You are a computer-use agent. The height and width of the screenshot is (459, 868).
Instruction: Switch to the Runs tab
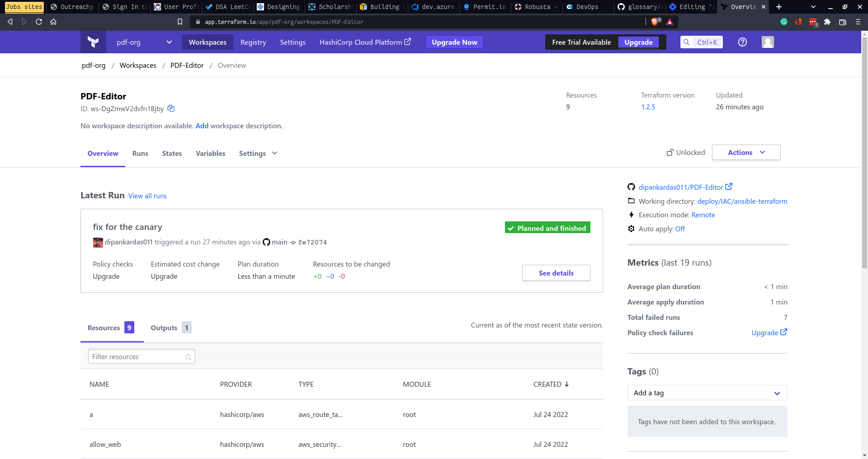[140, 154]
